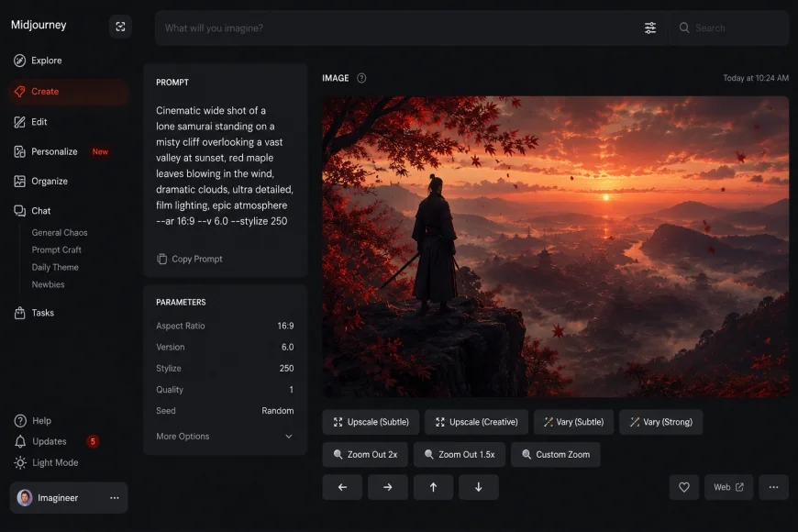Click the red 5 updates badge

[x=93, y=441]
